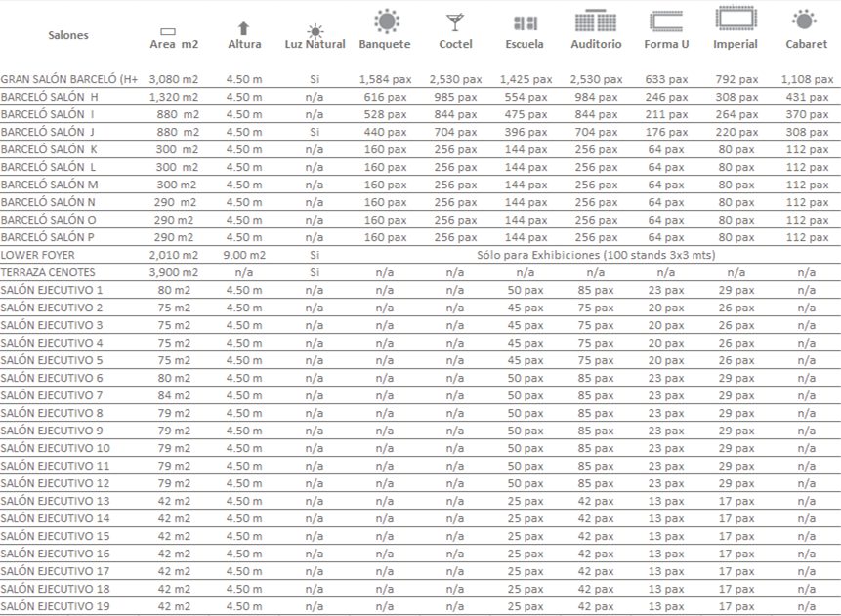This screenshot has height=616, width=841.
Task: Click the SALÓN EJECUTIVO 1 row name
Action: [52, 291]
